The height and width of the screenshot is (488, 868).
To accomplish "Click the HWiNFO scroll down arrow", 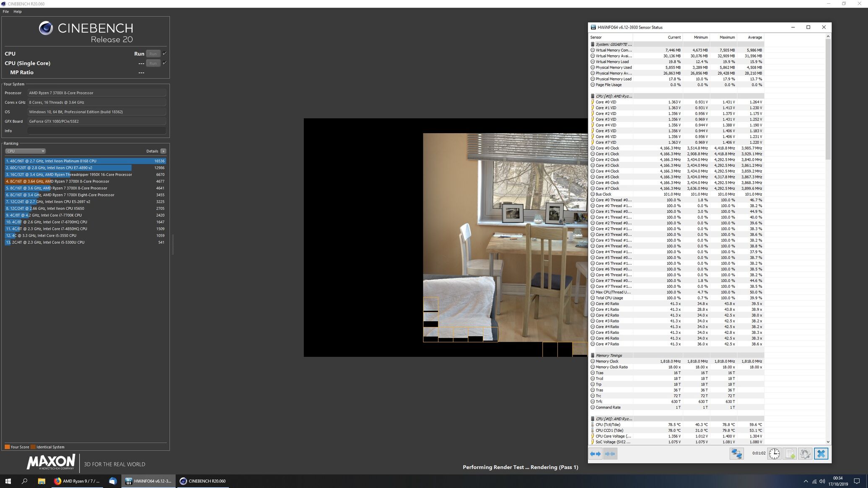I will [x=828, y=442].
